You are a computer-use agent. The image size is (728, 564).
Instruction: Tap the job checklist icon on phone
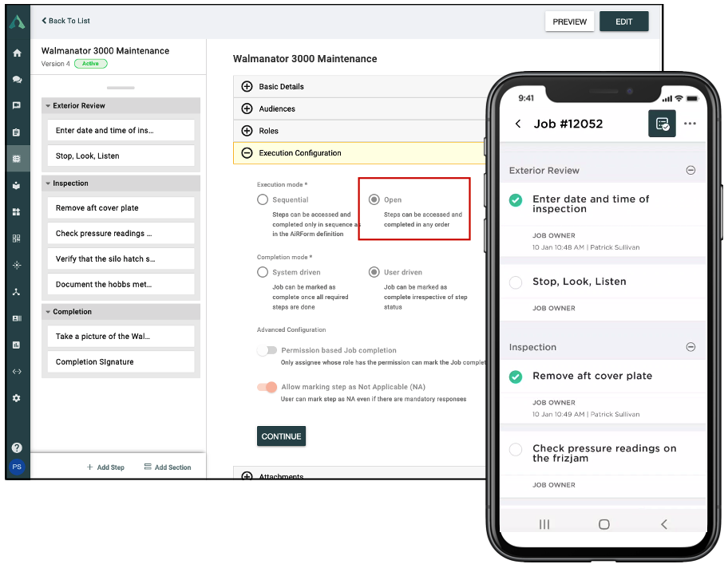pos(662,124)
